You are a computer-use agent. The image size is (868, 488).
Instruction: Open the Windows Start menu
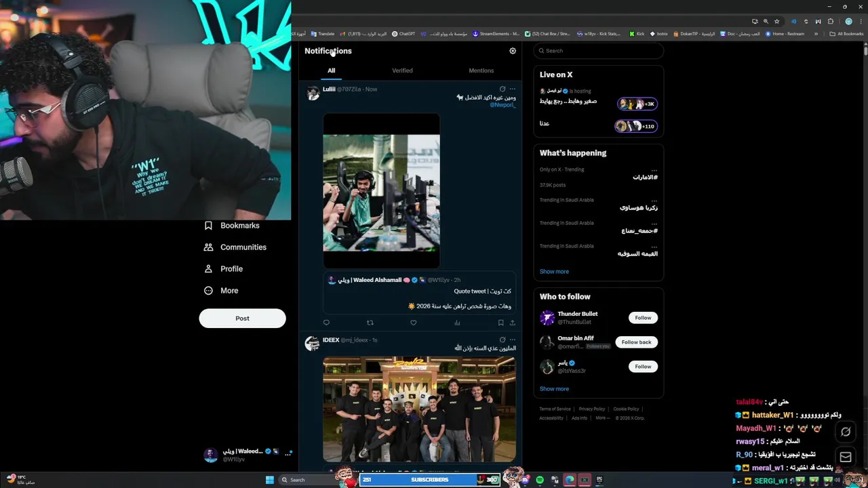270,480
